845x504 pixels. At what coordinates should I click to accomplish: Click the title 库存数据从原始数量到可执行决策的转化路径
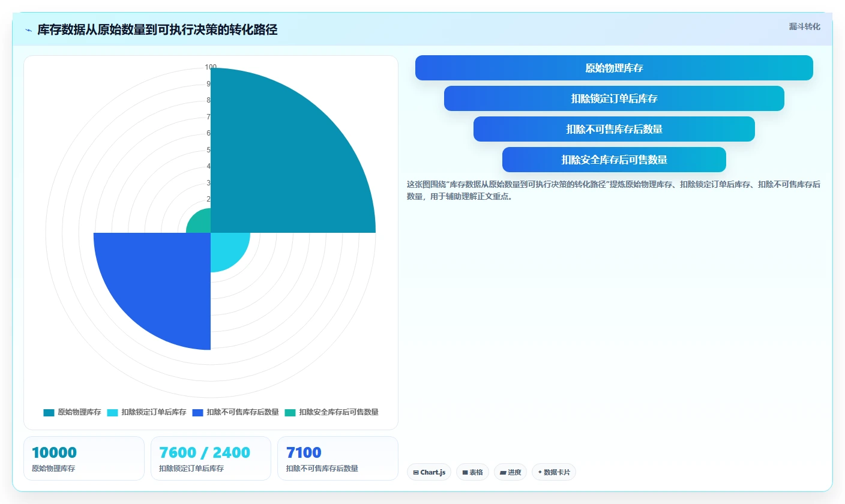157,30
